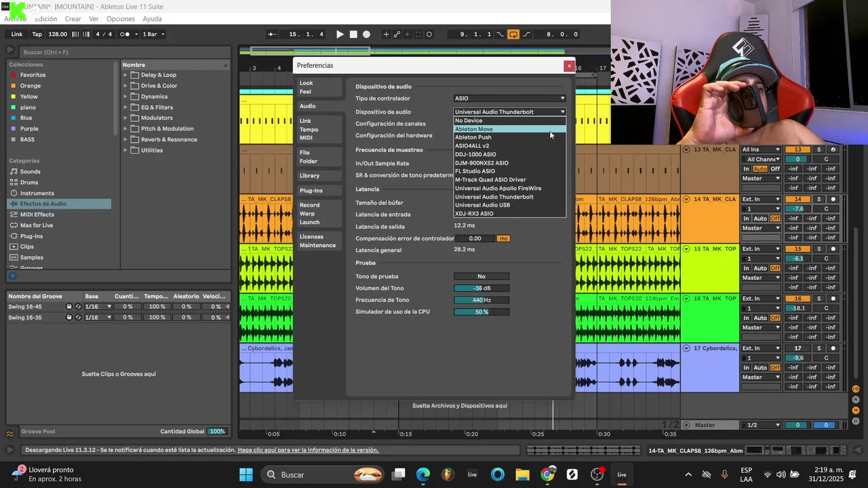Open the Library preferences tab
The height and width of the screenshot is (488, 868).
pos(319,176)
